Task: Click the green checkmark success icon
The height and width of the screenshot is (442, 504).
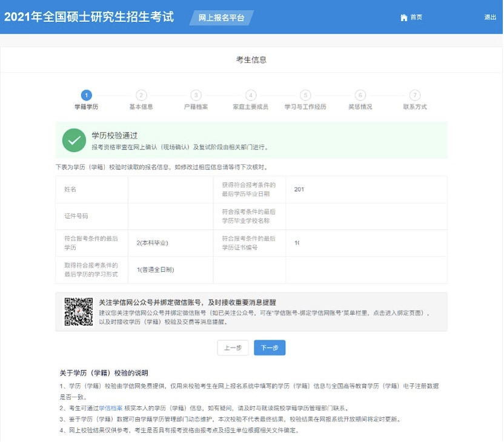Action: click(x=74, y=140)
